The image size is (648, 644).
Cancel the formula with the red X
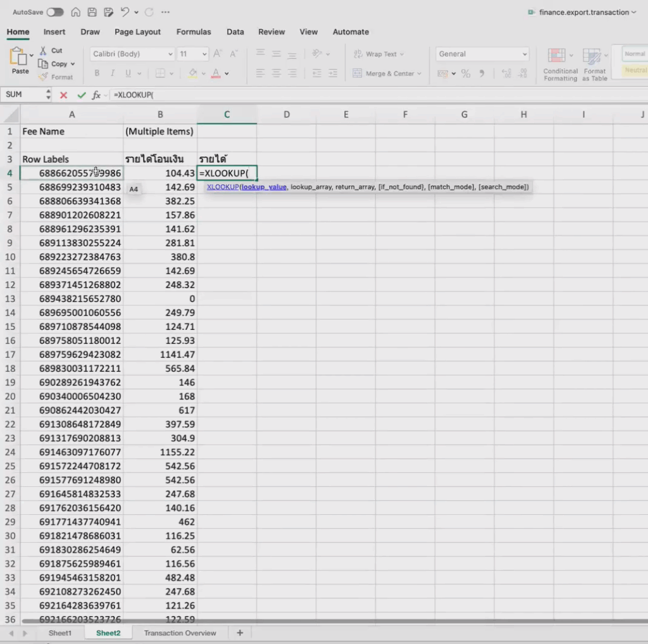[63, 95]
